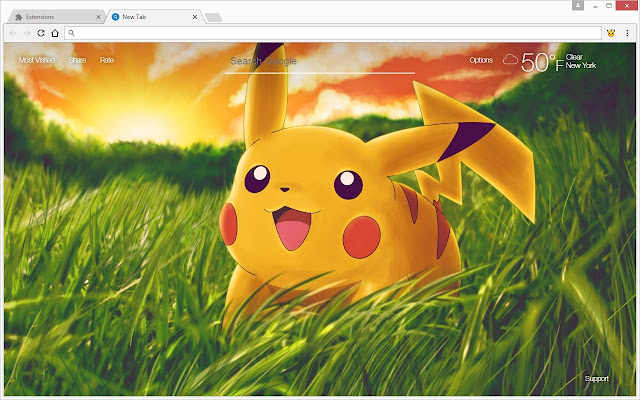Switch to the Extensions tab
The height and width of the screenshot is (400, 640).
(55, 17)
